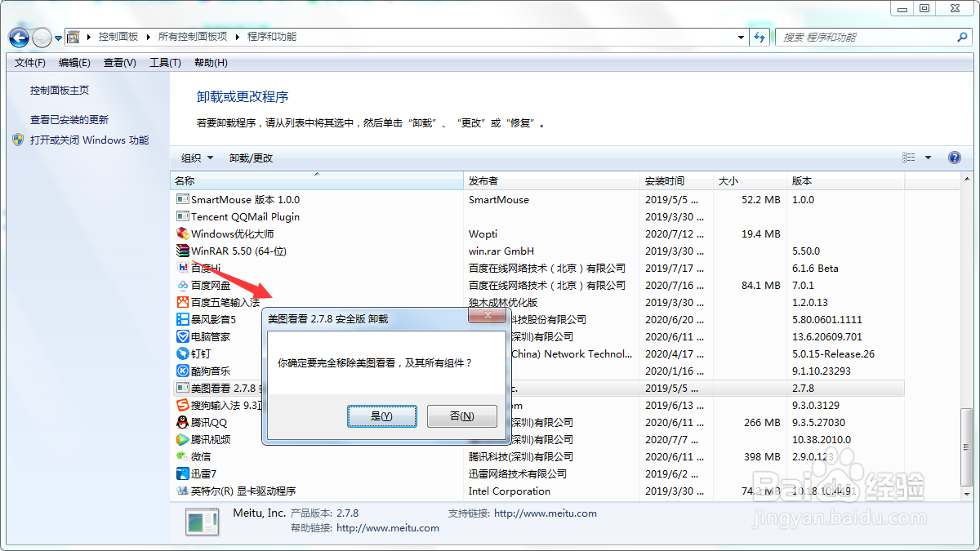
Task: Open 查看已安装的更新 link
Action: pyautogui.click(x=69, y=119)
